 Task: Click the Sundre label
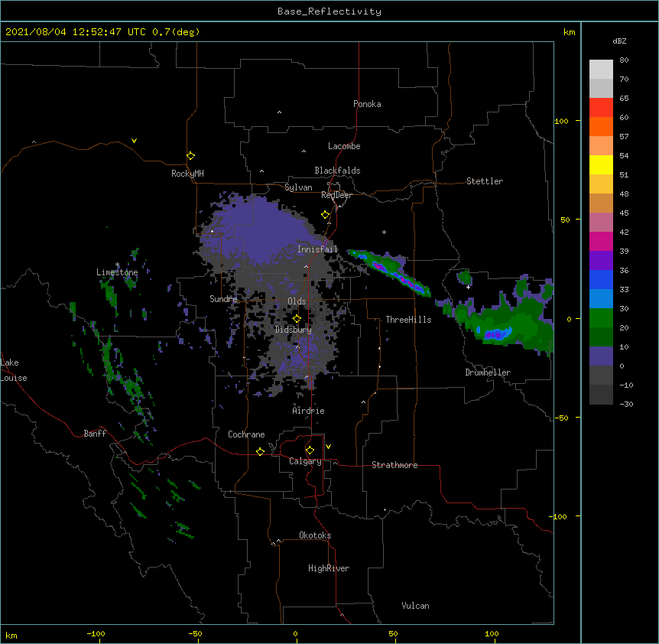223,299
